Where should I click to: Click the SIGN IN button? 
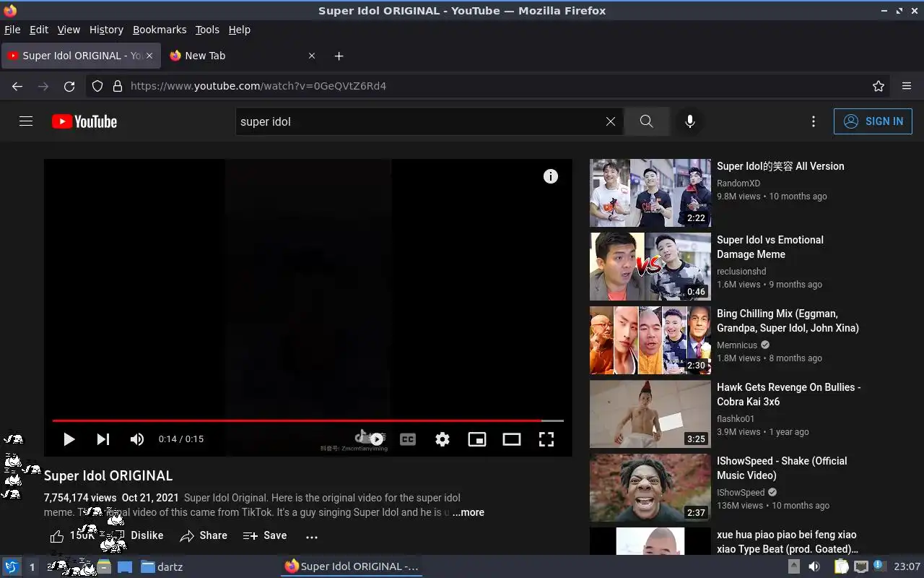pos(873,121)
